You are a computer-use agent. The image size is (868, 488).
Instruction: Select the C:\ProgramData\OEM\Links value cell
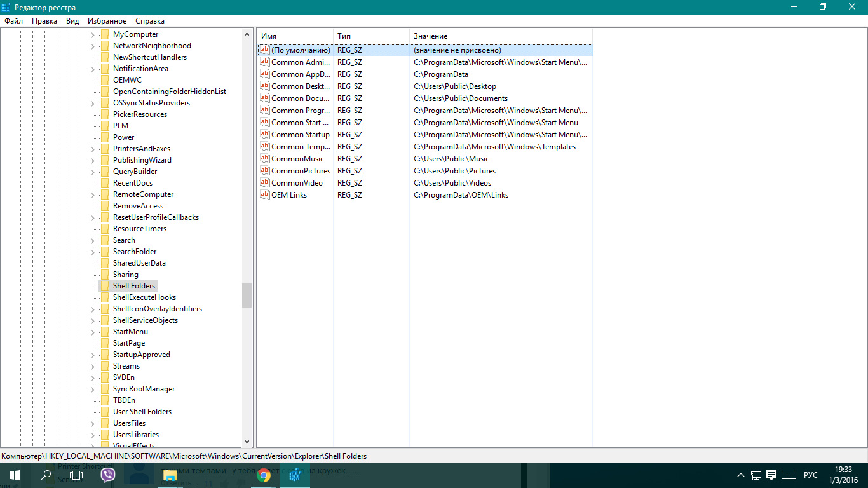(461, 194)
